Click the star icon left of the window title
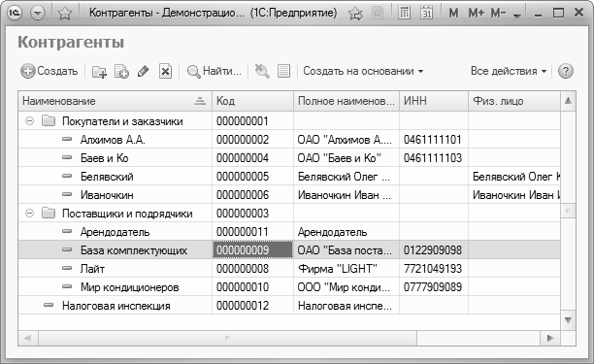The image size is (594, 364). 65,14
